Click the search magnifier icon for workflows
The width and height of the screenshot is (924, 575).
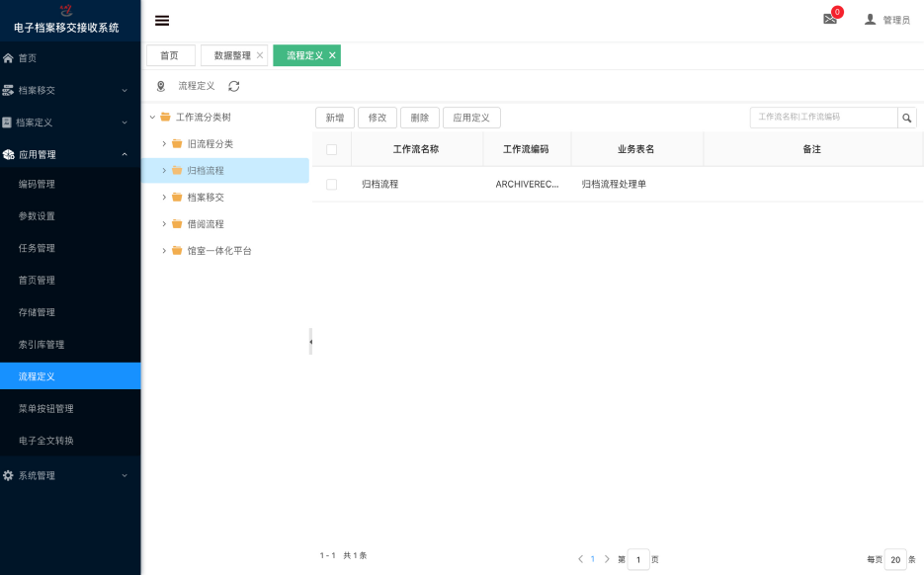coord(906,117)
